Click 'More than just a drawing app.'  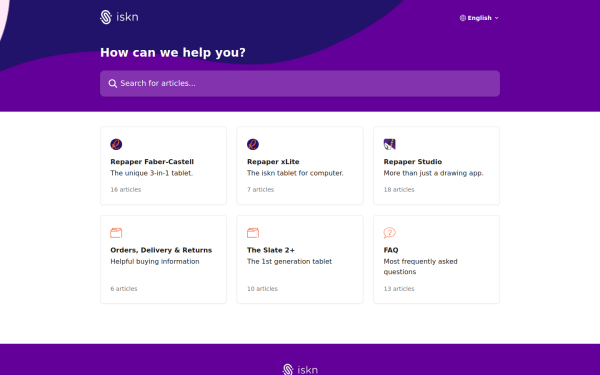[433, 173]
